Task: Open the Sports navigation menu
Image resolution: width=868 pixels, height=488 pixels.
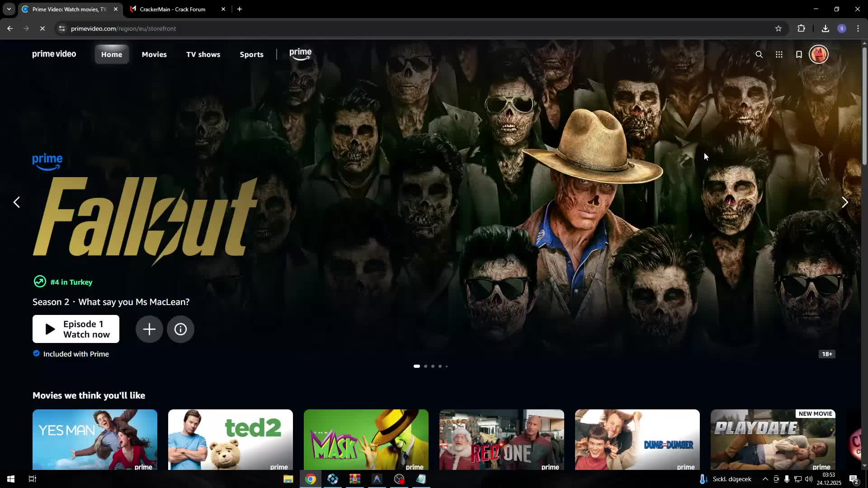Action: point(251,54)
